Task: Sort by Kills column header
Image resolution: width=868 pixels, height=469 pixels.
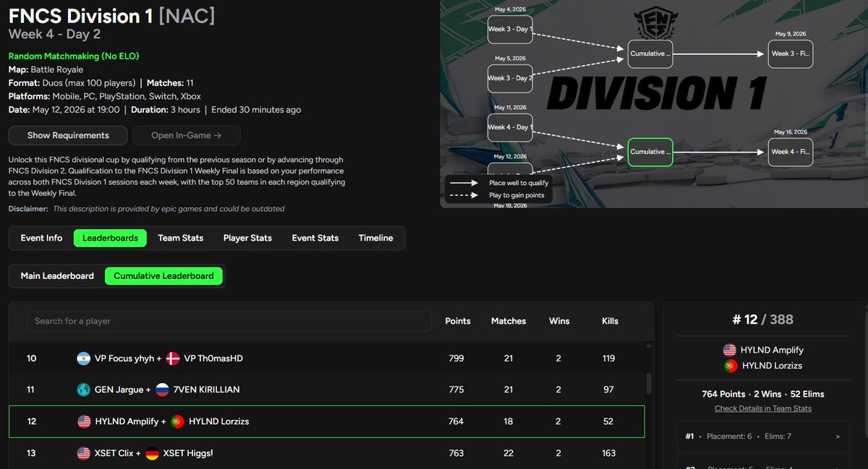Action: click(x=610, y=321)
